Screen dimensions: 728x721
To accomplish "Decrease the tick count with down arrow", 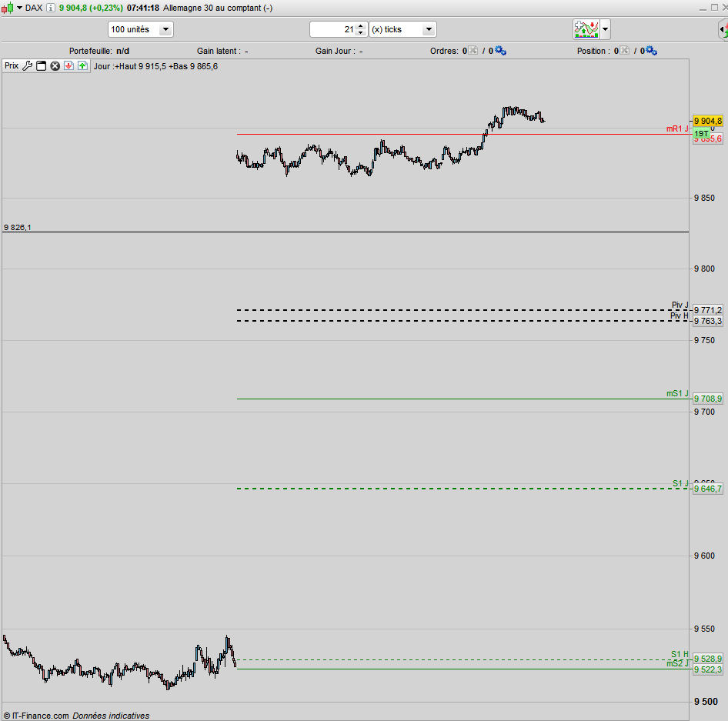I will pos(361,33).
